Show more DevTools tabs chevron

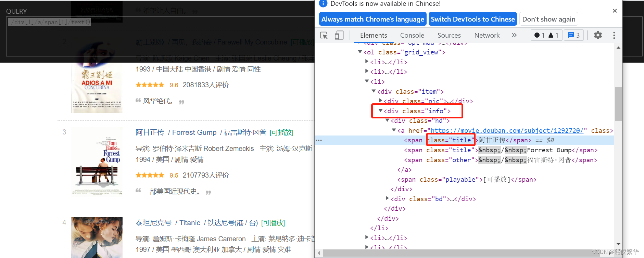(514, 35)
